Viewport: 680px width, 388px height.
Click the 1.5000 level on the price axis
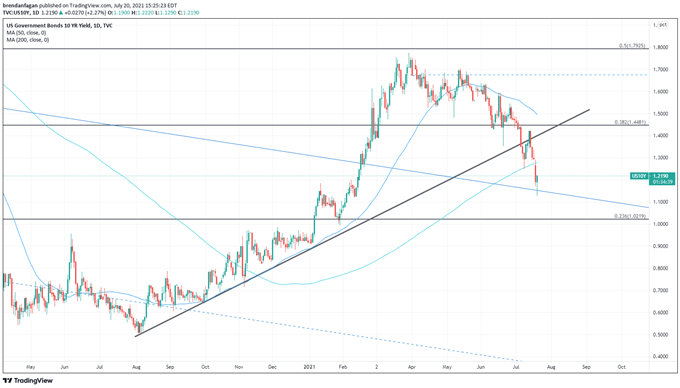[x=661, y=114]
